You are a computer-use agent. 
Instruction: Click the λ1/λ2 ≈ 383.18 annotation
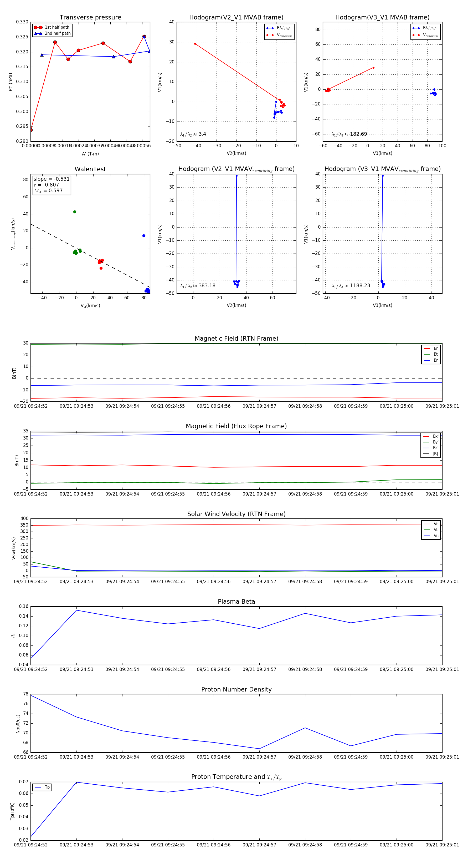pyautogui.click(x=198, y=286)
